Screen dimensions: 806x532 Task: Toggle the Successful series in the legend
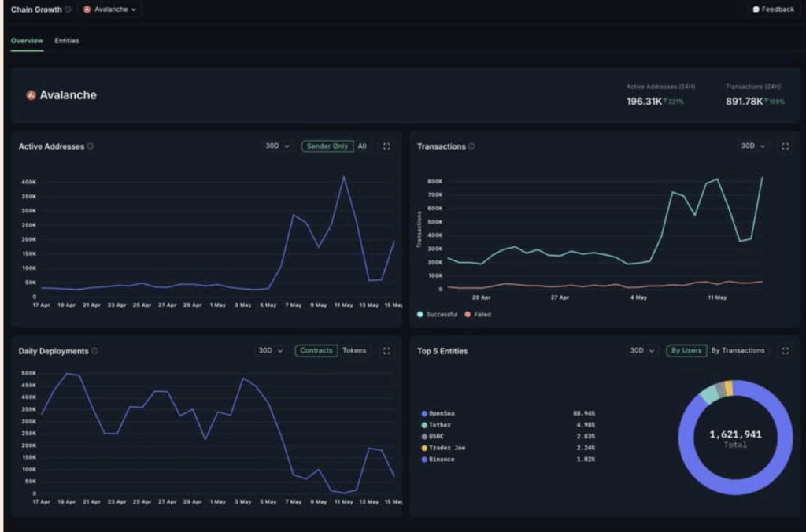point(437,314)
